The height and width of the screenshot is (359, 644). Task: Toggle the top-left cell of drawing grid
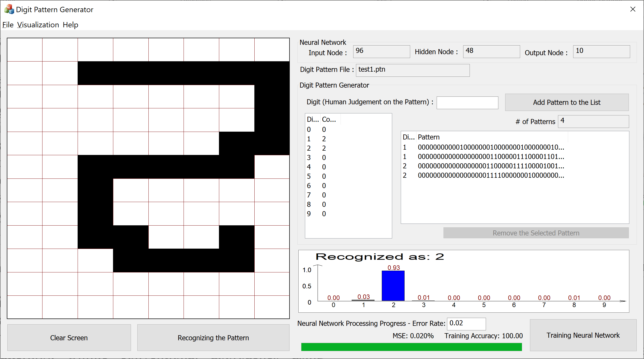point(25,50)
